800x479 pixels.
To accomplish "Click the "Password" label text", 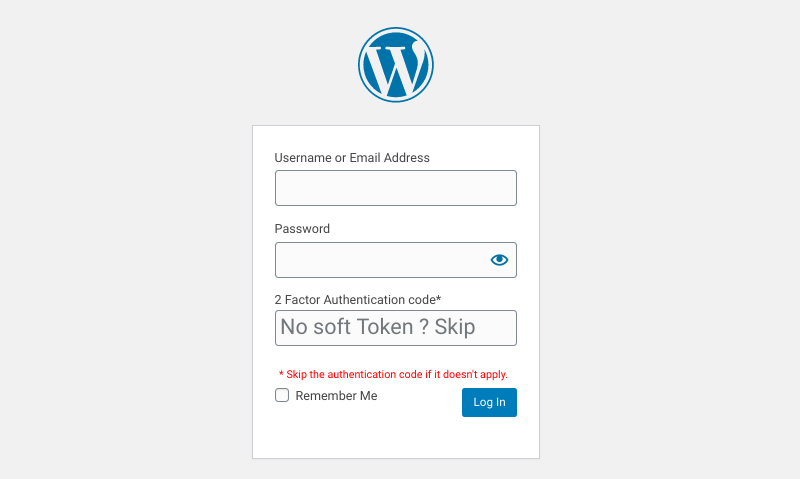I will [302, 229].
